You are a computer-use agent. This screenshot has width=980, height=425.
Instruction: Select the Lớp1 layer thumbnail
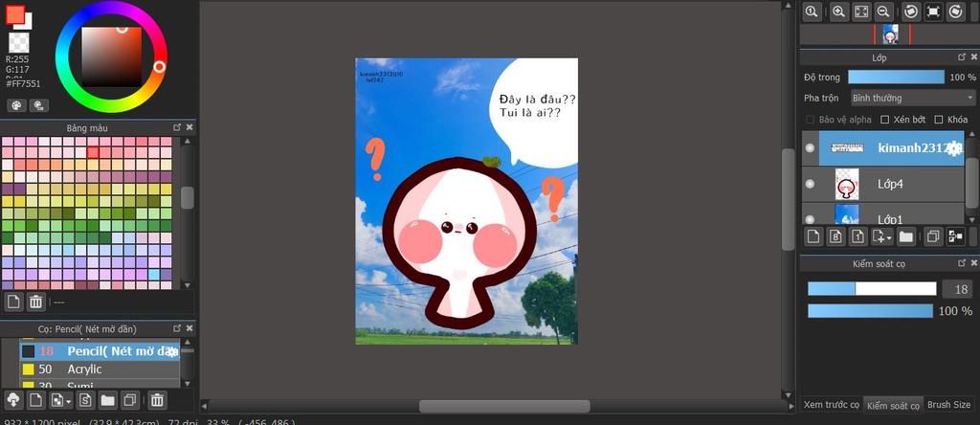847,215
